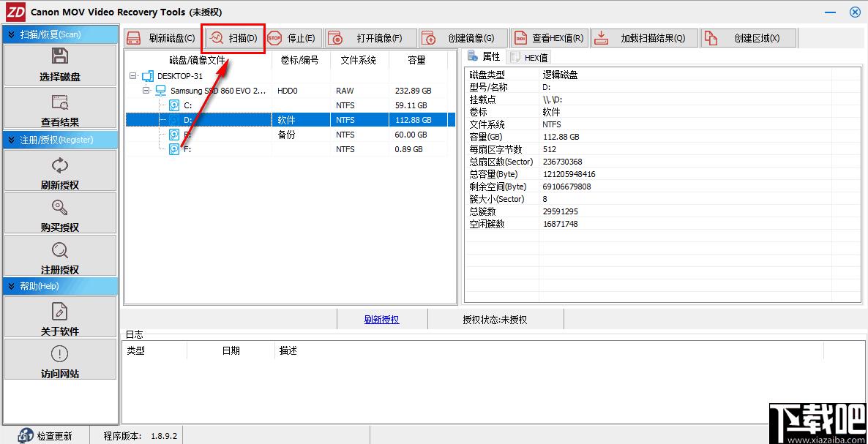Collapse the Samsung SSD 860 EVO node

[x=146, y=90]
